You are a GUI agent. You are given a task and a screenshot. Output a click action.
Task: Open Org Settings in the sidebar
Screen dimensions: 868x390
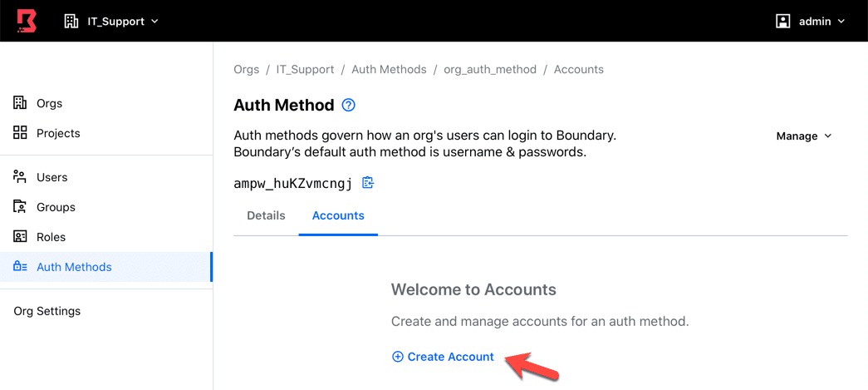[x=47, y=311]
